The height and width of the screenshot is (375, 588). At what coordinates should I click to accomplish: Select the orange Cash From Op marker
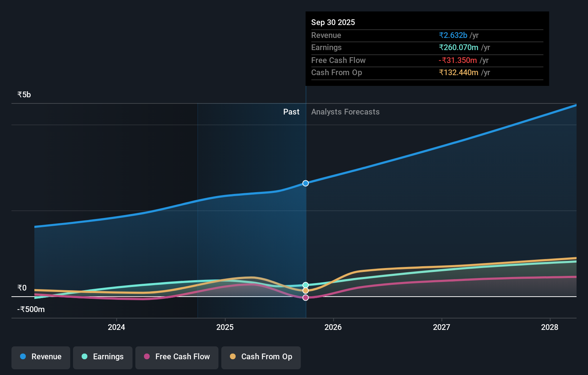305,291
